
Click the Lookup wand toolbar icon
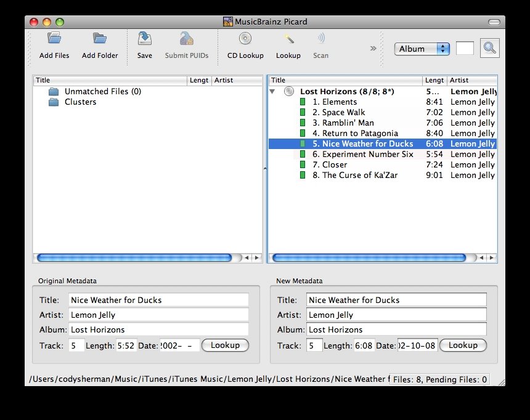pyautogui.click(x=288, y=39)
